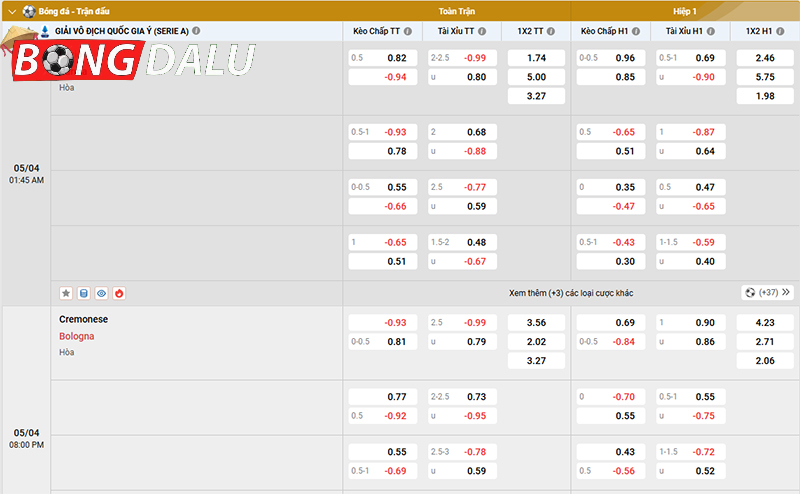Select Bologna team name

[x=77, y=336]
